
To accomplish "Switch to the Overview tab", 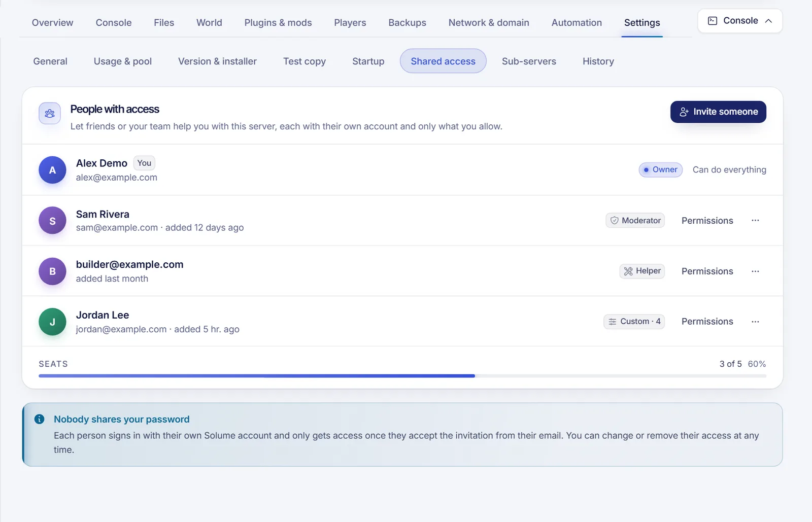I will tap(52, 23).
